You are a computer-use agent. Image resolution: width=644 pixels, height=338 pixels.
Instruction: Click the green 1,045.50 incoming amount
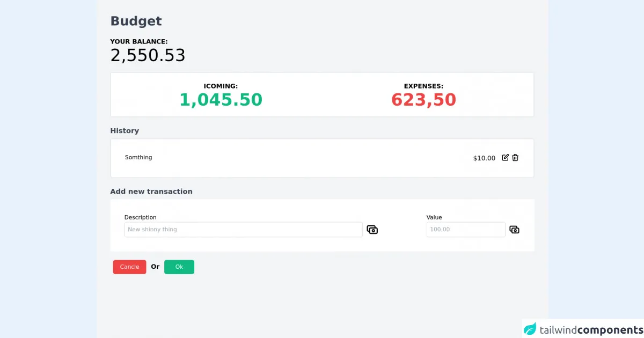[x=221, y=100]
